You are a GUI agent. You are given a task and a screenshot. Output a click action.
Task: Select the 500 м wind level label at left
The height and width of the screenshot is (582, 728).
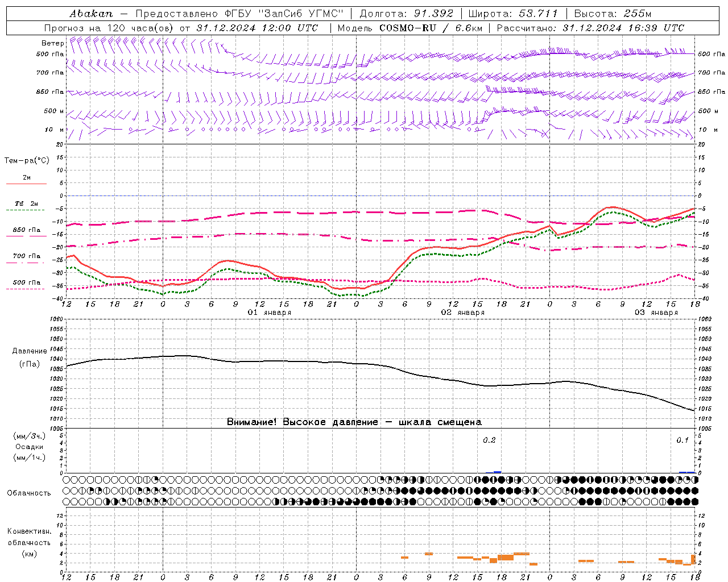click(54, 111)
